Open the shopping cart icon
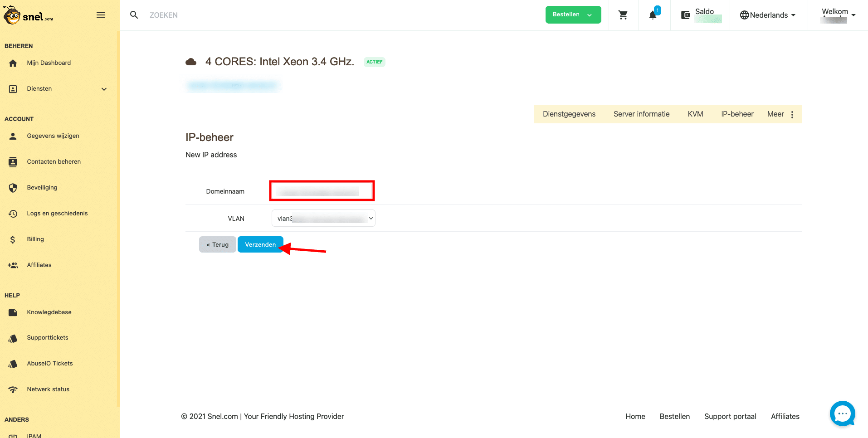 pyautogui.click(x=623, y=15)
